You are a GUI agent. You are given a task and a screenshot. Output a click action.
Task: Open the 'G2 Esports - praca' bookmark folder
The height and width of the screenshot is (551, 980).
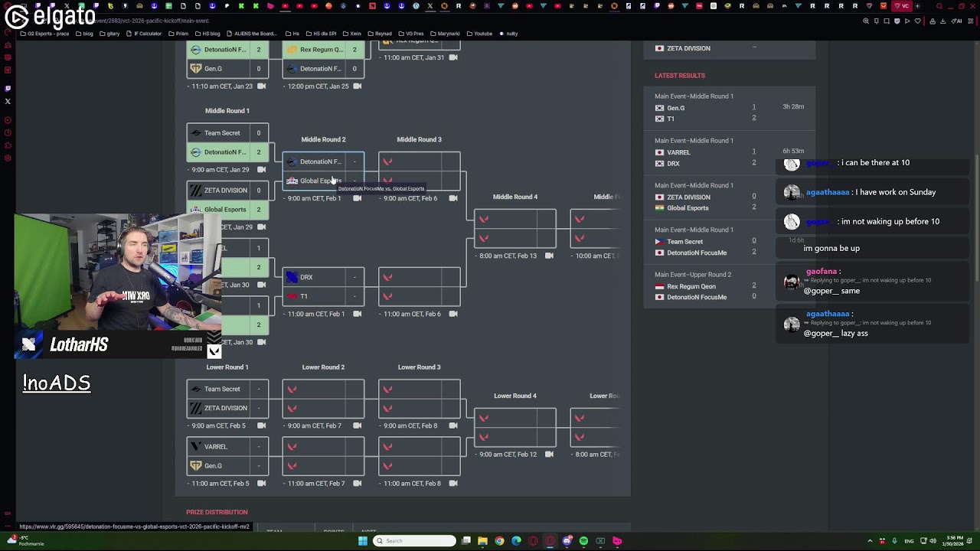pos(45,34)
